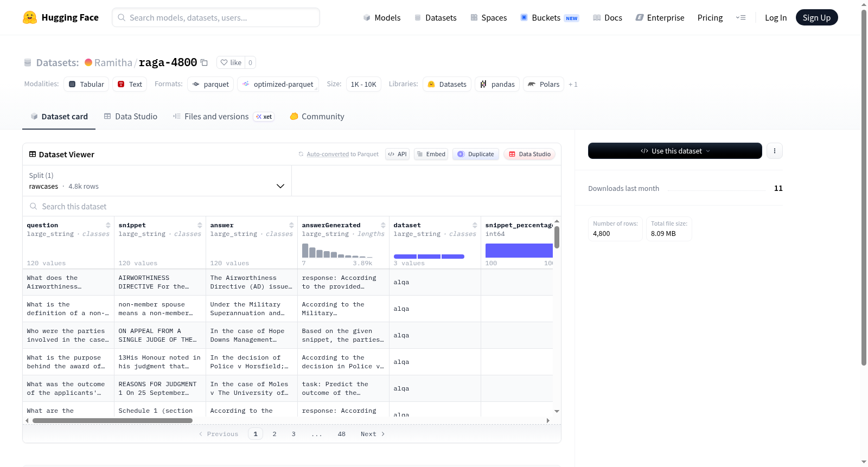868x467 pixels.
Task: Sort the dataset column
Action: [x=475, y=225]
